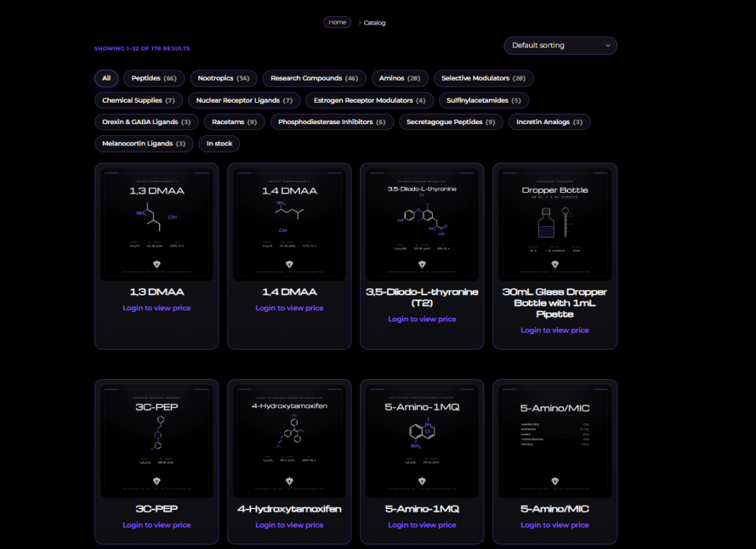Open the Default sorting dropdown

(x=560, y=45)
